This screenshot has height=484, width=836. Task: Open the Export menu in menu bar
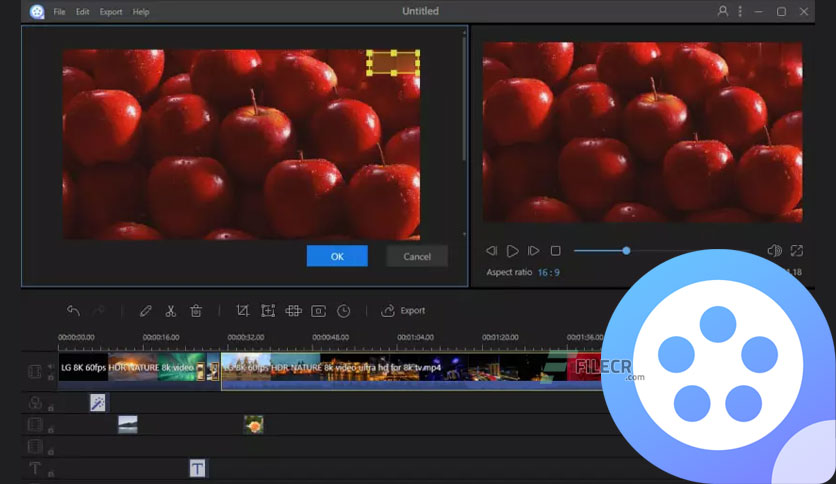click(x=111, y=12)
